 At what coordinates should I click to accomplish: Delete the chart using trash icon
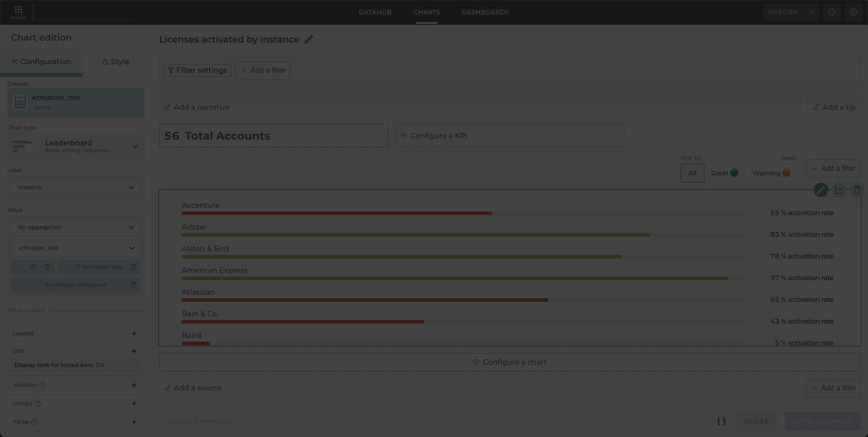pos(857,190)
